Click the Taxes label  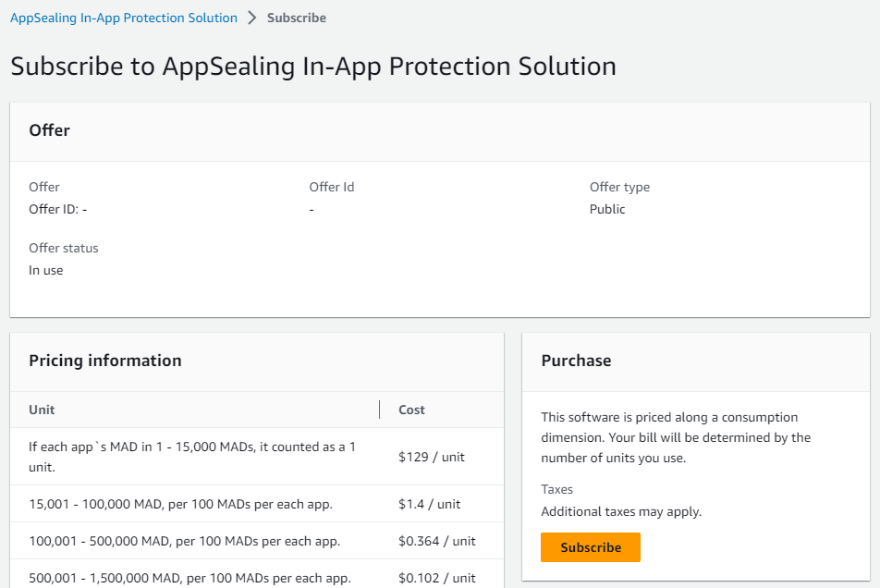click(556, 489)
